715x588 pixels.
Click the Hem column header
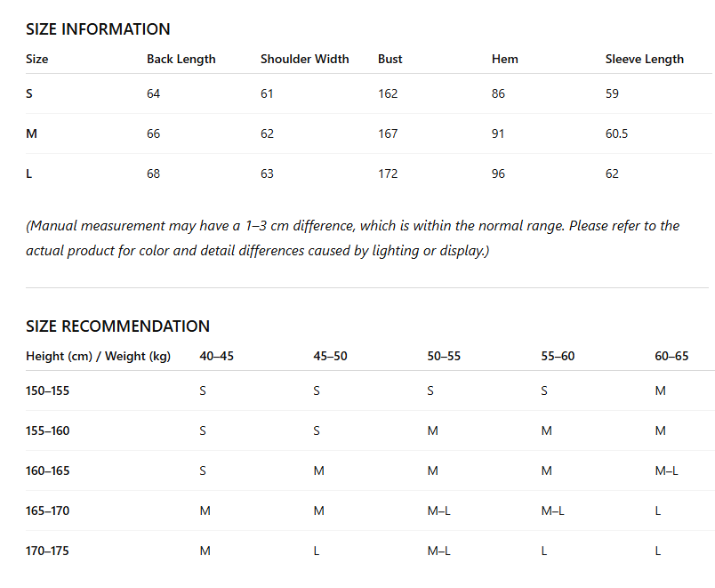[505, 59]
